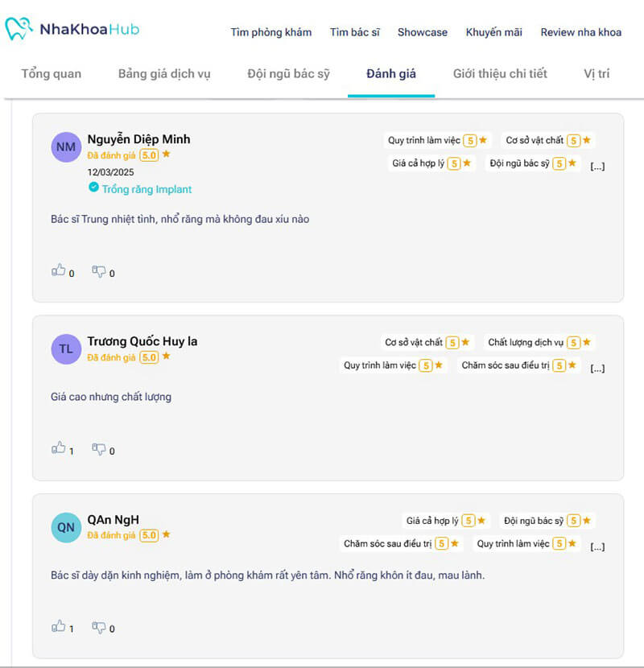The image size is (644, 668).
Task: Give thumbs up to Trương Quốc Huy's review
Action: pos(58,448)
